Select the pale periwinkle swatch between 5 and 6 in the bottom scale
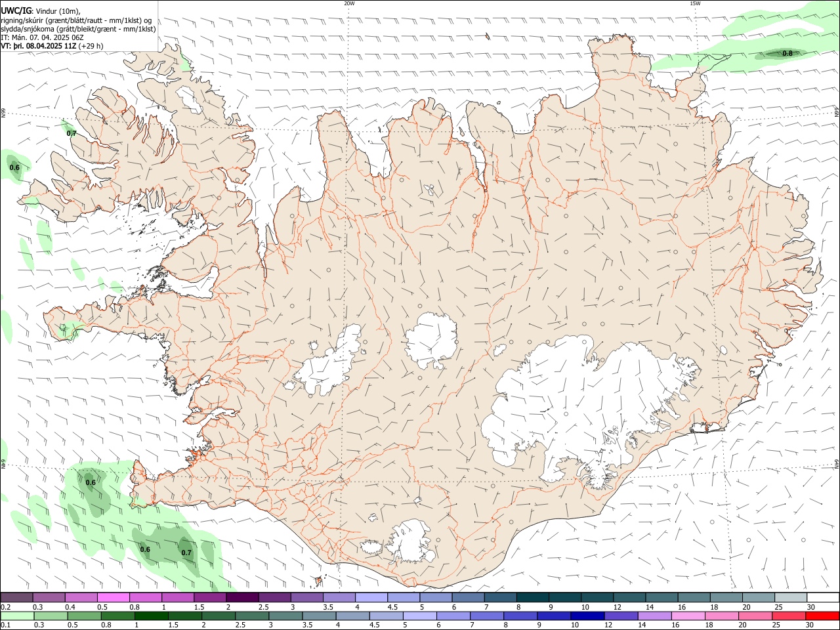The image size is (840, 630). coord(420,616)
